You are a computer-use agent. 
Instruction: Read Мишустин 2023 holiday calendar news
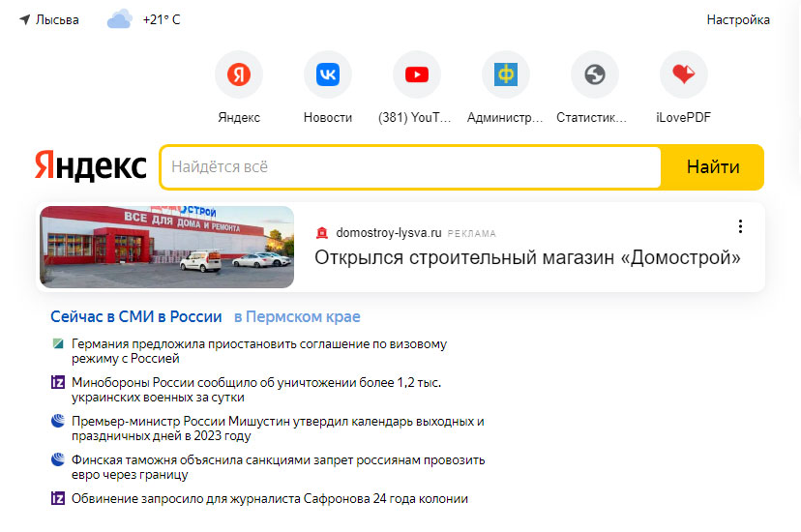(x=278, y=429)
